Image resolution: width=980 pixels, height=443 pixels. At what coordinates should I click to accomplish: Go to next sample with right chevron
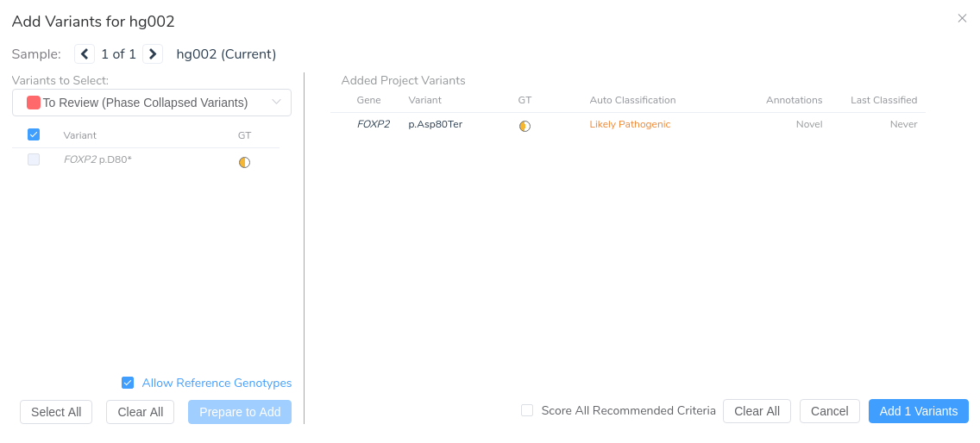coord(153,53)
